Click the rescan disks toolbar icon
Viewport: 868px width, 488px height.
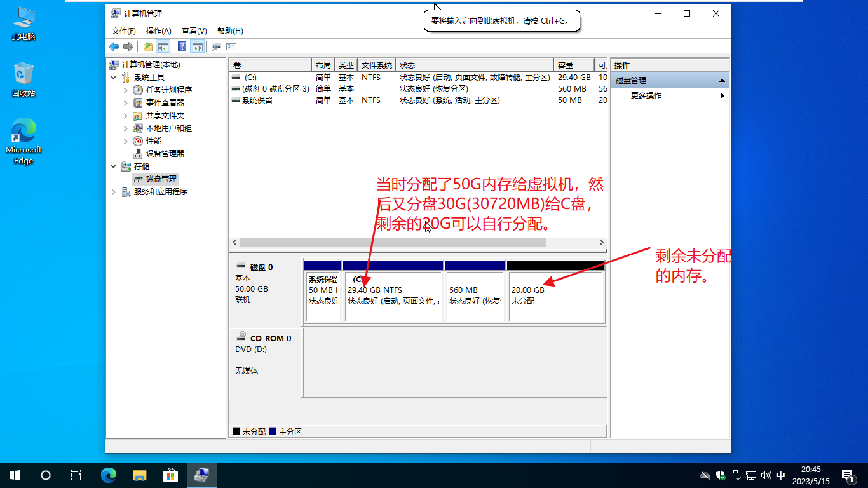point(216,46)
